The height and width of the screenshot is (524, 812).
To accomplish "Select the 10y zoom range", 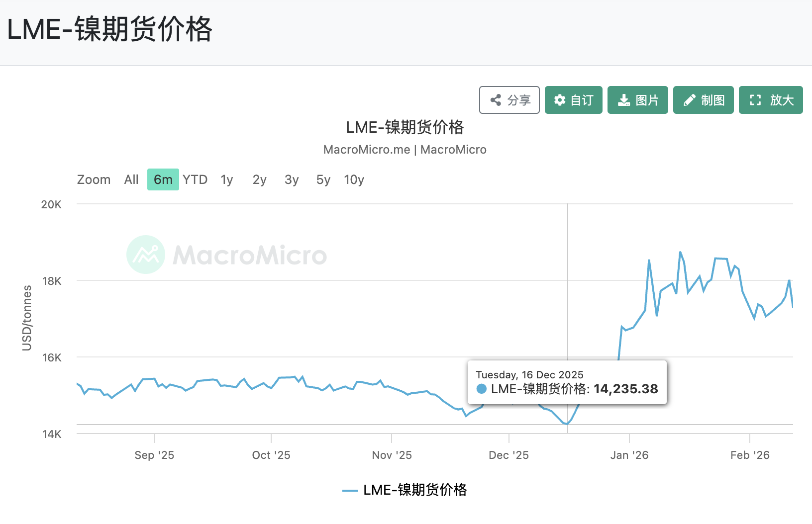I will pos(354,179).
